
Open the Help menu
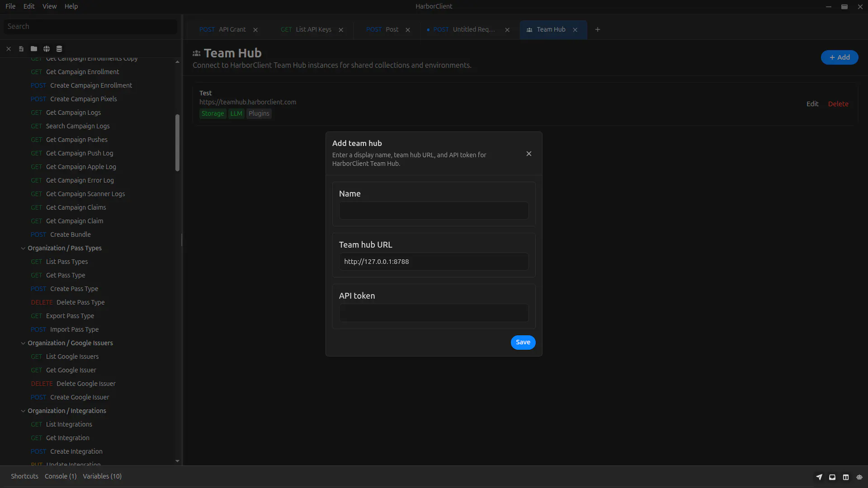pos(71,6)
